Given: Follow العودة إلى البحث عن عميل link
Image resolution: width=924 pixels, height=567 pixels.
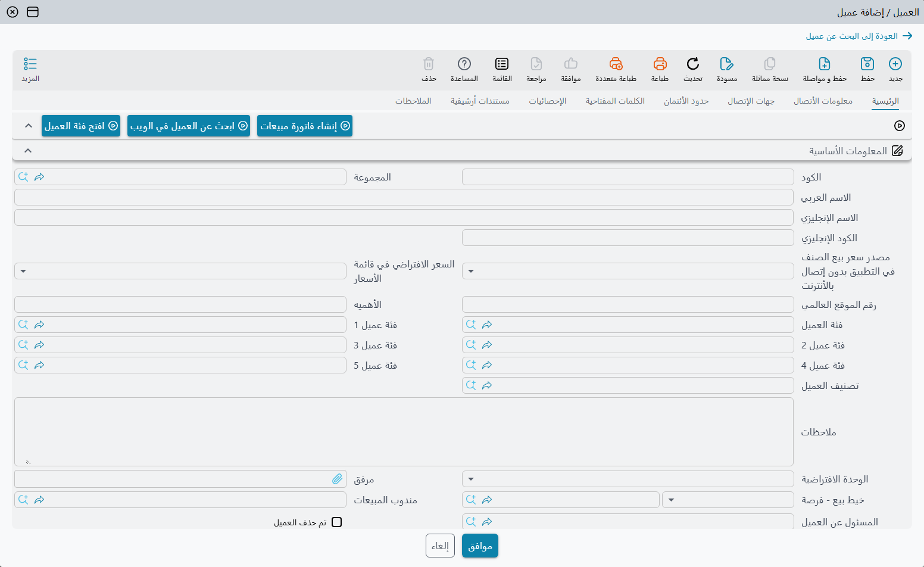Looking at the screenshot, I should click(x=859, y=36).
